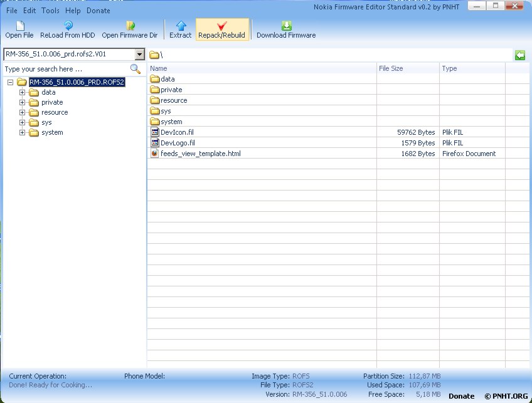Open the File menu

[x=11, y=11]
